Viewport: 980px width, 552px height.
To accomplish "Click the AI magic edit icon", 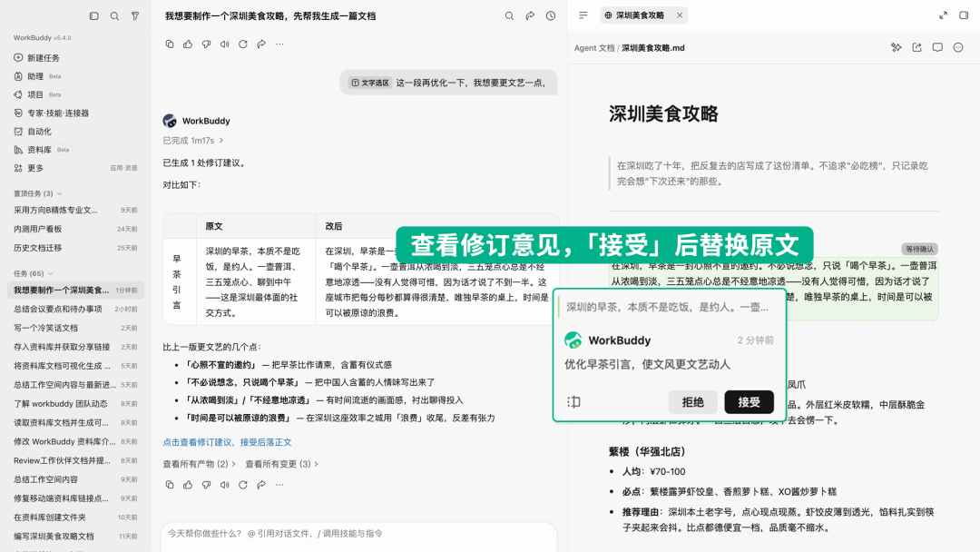I will click(897, 47).
